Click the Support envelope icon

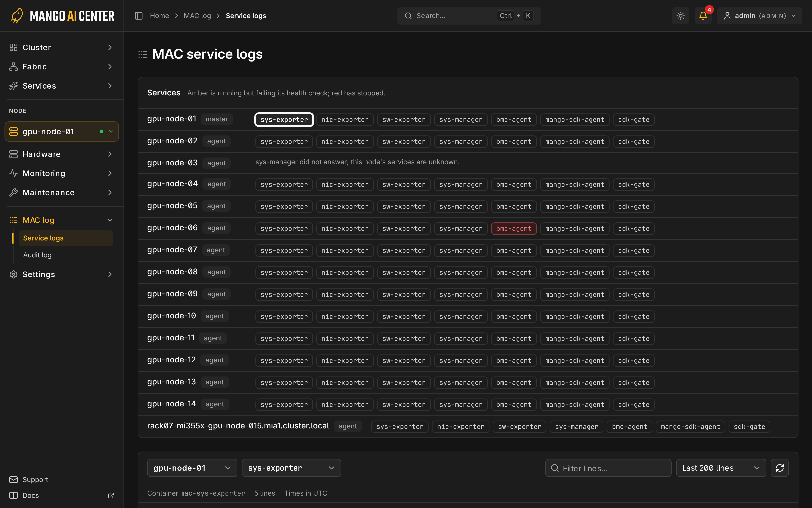13,479
